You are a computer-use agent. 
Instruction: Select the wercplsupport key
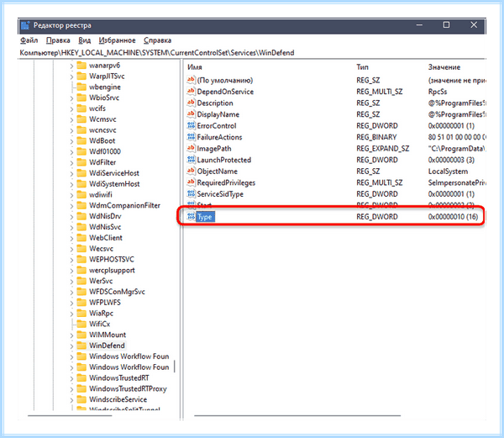[x=112, y=270]
